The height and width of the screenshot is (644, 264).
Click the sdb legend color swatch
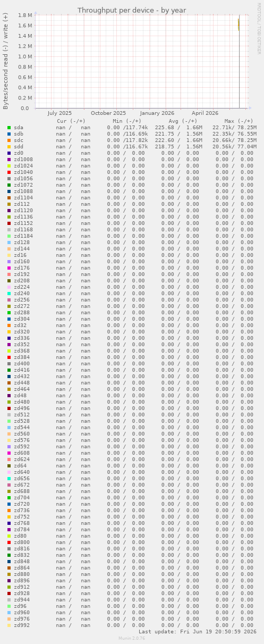tap(9, 134)
